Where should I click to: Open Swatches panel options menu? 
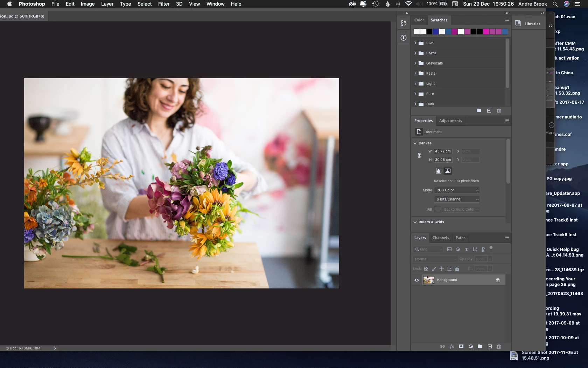coord(507,20)
